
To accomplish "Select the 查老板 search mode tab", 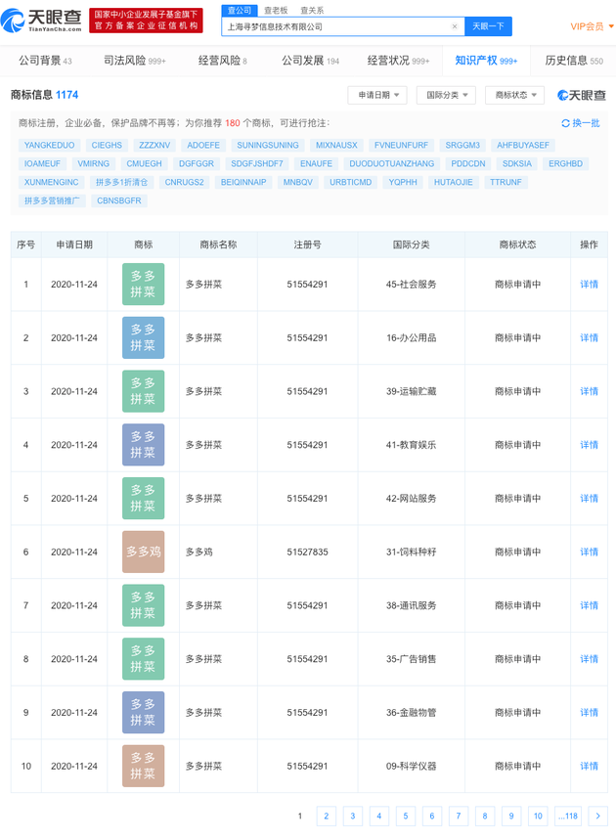I will [x=276, y=10].
